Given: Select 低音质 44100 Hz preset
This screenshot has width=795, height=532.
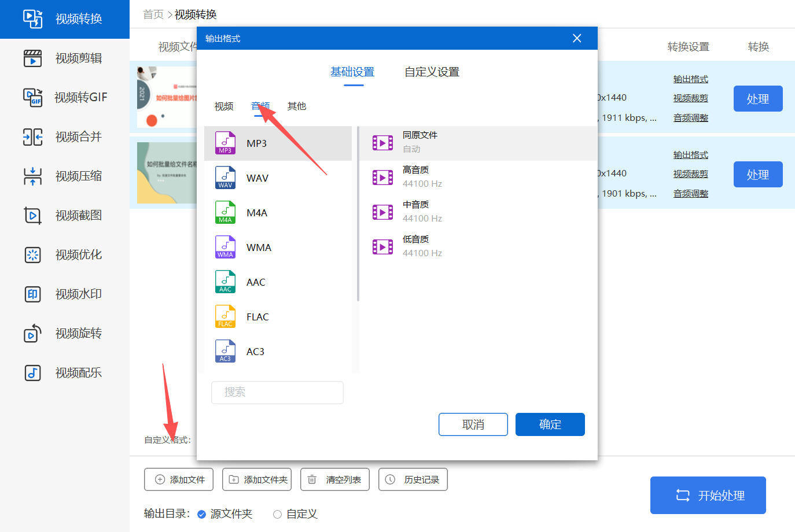Looking at the screenshot, I should coord(479,247).
